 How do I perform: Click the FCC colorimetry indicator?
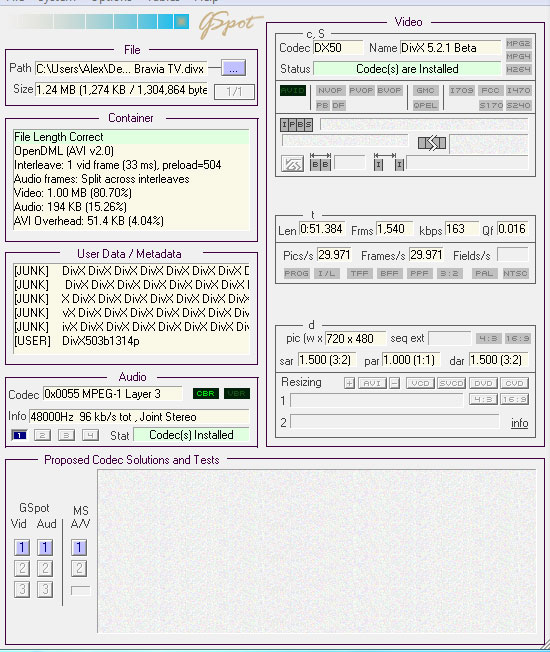click(490, 90)
